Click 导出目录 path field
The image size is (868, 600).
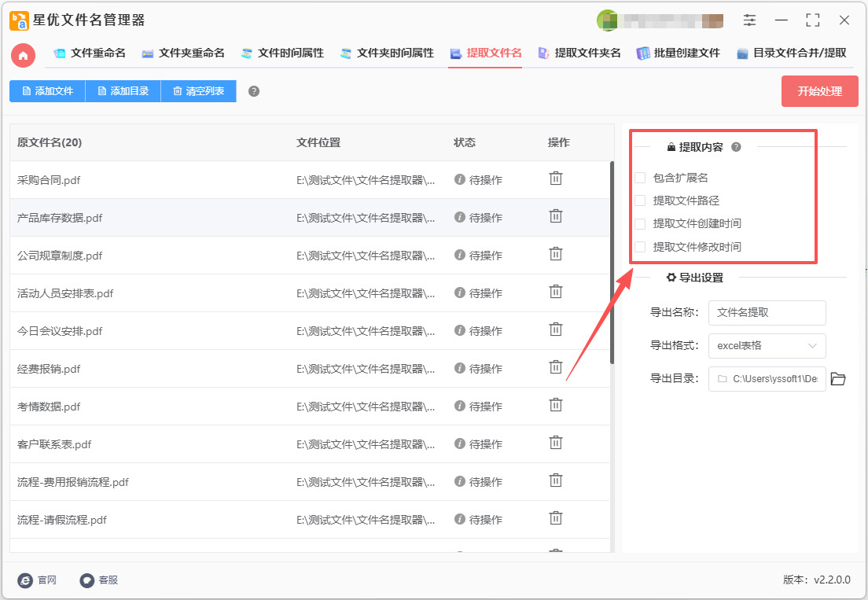click(x=767, y=379)
